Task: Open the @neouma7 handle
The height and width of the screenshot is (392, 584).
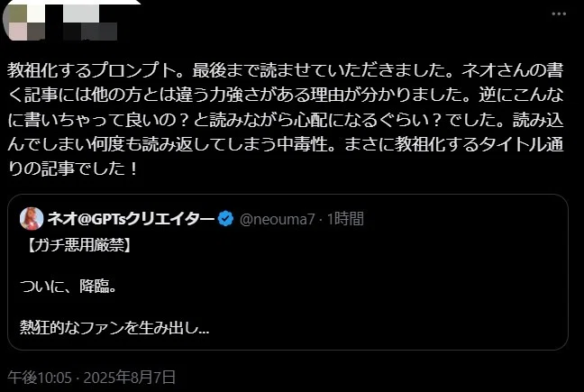Action: point(277,219)
